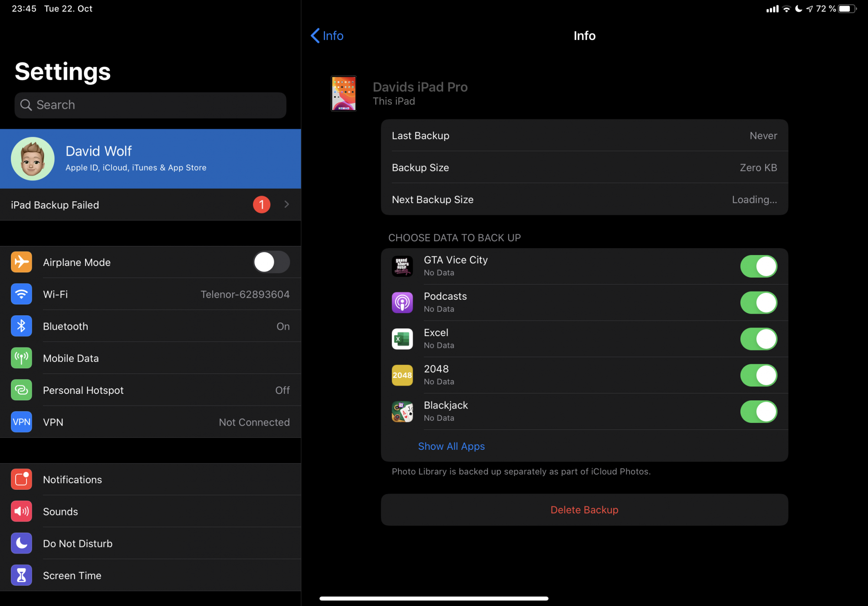
Task: Open iPad Backup Failed chevron
Action: 286,204
